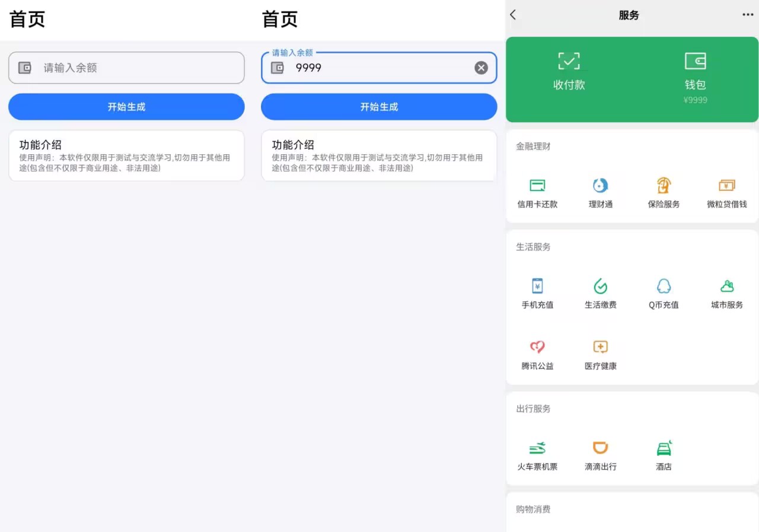Open 酒店 hotel icon
759x532 pixels.
[664, 448]
